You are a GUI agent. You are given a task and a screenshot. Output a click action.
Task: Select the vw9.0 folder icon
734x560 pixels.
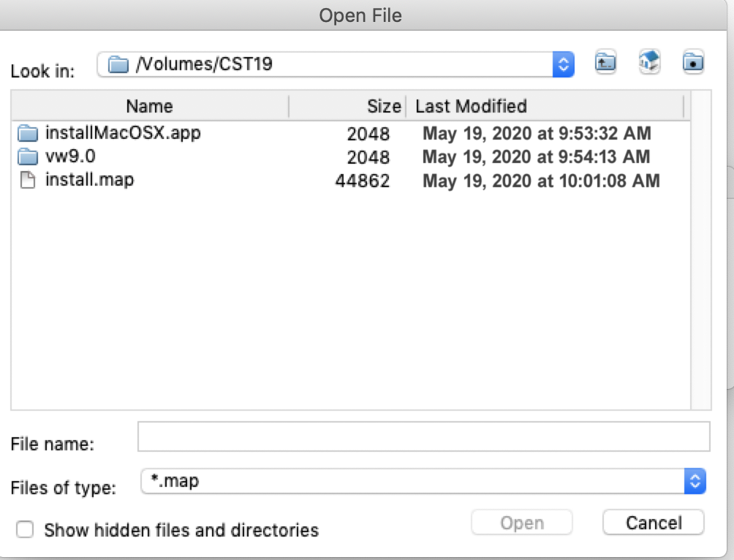point(28,157)
